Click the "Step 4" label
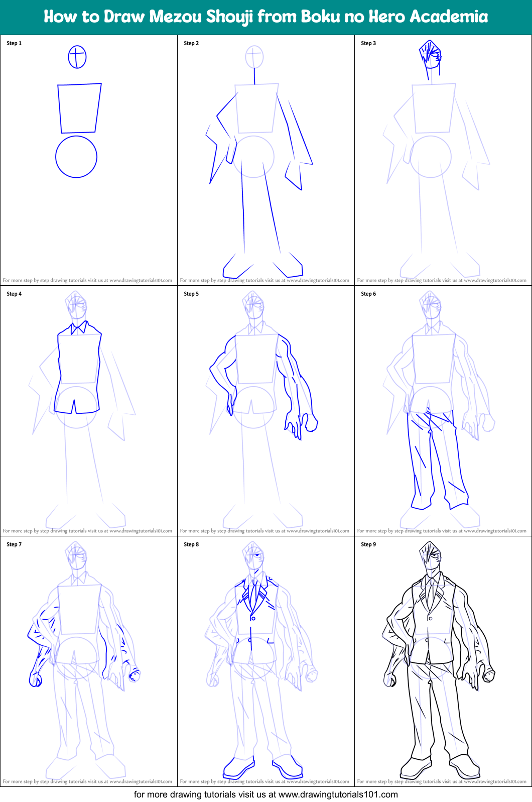 point(14,294)
